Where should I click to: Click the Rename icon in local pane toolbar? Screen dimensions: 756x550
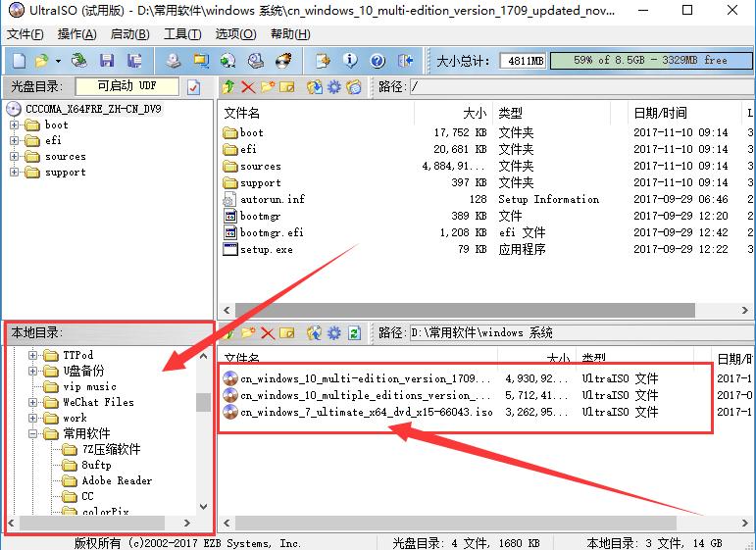click(287, 332)
